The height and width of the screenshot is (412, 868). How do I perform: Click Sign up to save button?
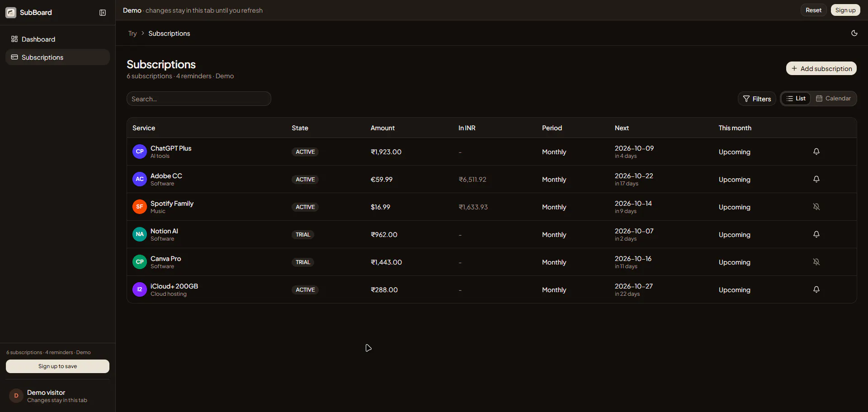(57, 366)
